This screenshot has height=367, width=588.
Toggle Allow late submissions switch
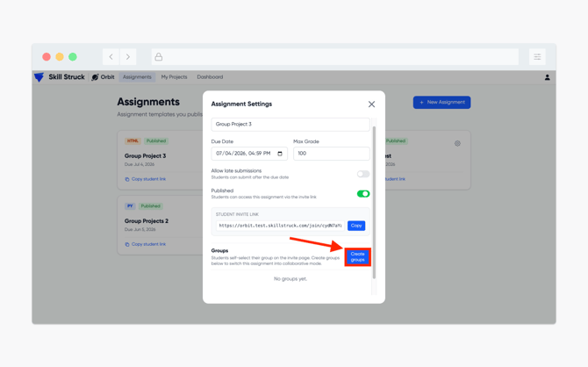coord(363,174)
